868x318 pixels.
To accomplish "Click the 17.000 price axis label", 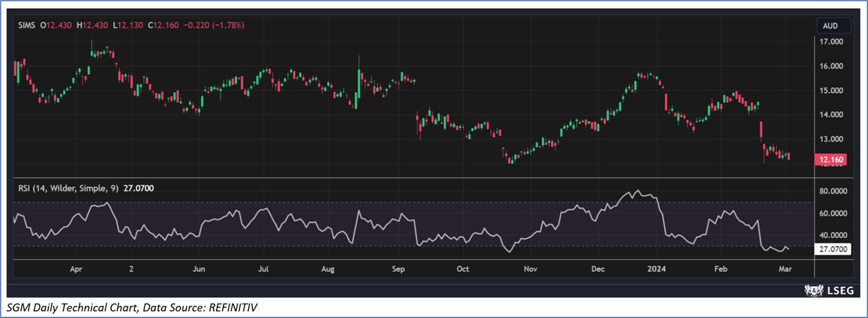I will click(x=831, y=42).
